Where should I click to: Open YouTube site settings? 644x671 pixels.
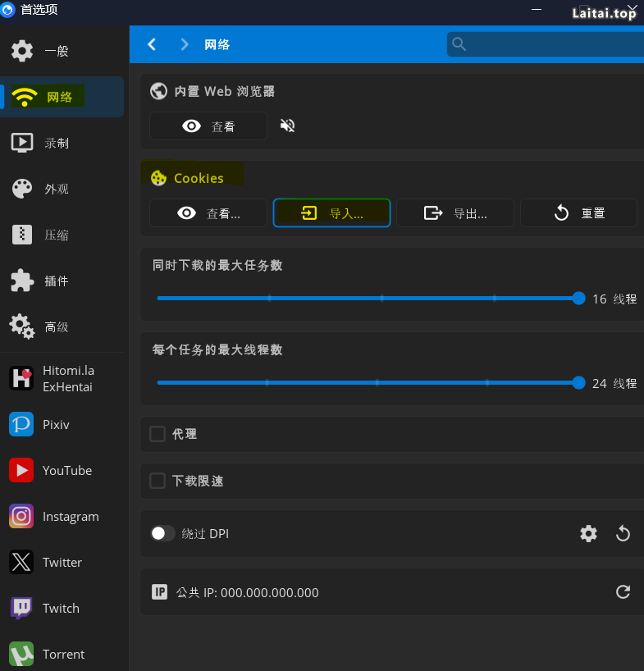click(x=66, y=470)
